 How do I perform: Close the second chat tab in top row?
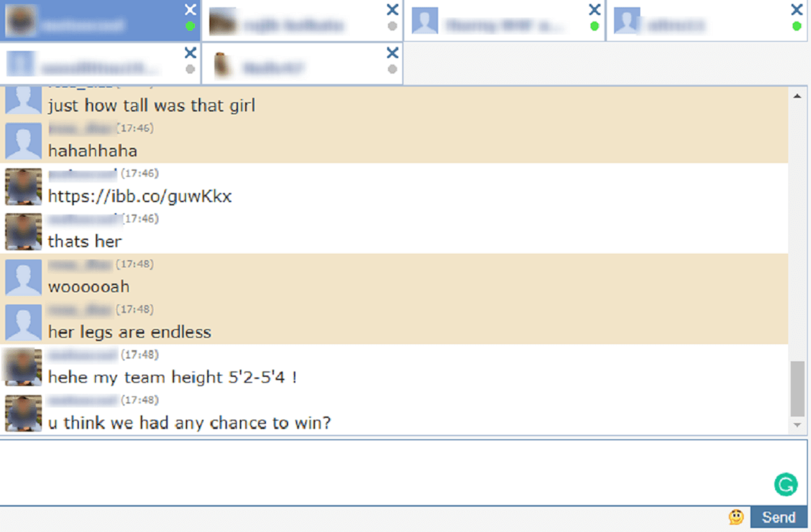click(392, 9)
